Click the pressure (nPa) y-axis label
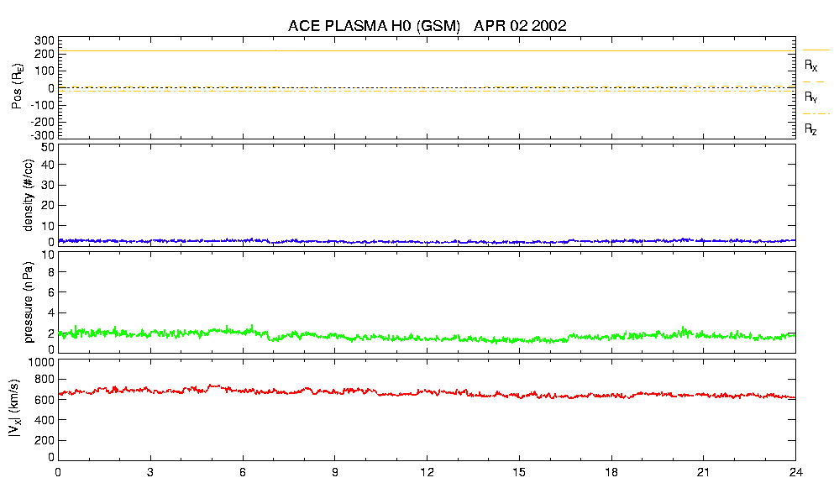The height and width of the screenshot is (504, 834). pyautogui.click(x=29, y=302)
